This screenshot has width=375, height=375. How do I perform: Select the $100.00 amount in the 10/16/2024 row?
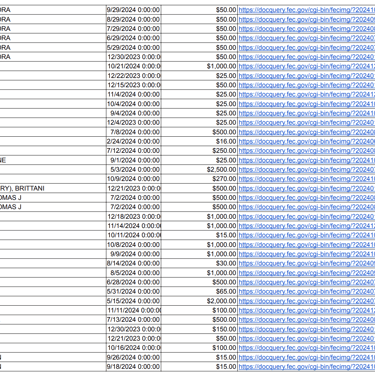pos(199,348)
